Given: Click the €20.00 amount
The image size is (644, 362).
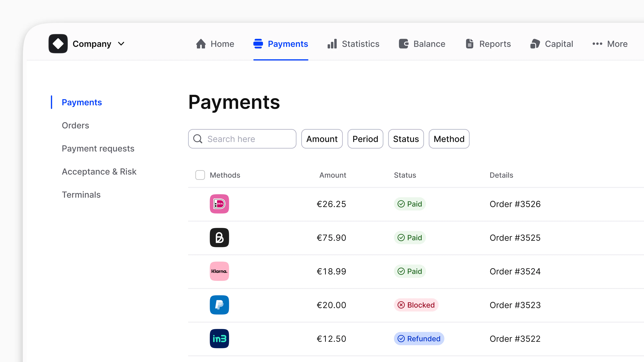Looking at the screenshot, I should tap(331, 305).
